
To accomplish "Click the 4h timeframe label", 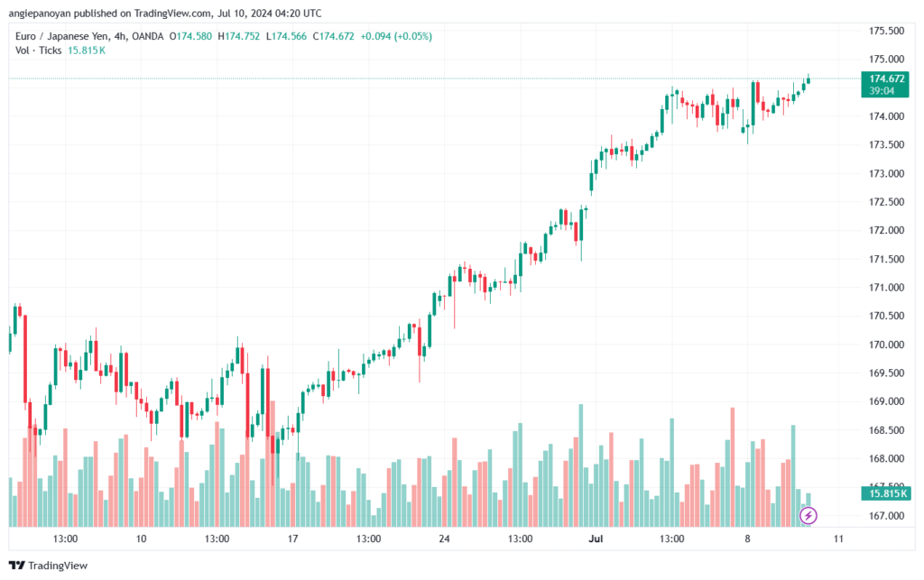I will 120,36.
